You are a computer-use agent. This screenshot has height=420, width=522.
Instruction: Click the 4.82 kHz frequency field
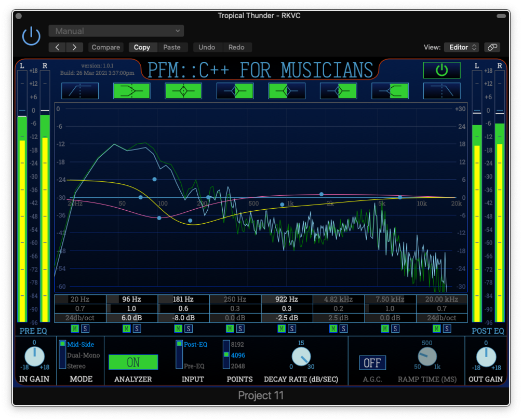(x=339, y=299)
